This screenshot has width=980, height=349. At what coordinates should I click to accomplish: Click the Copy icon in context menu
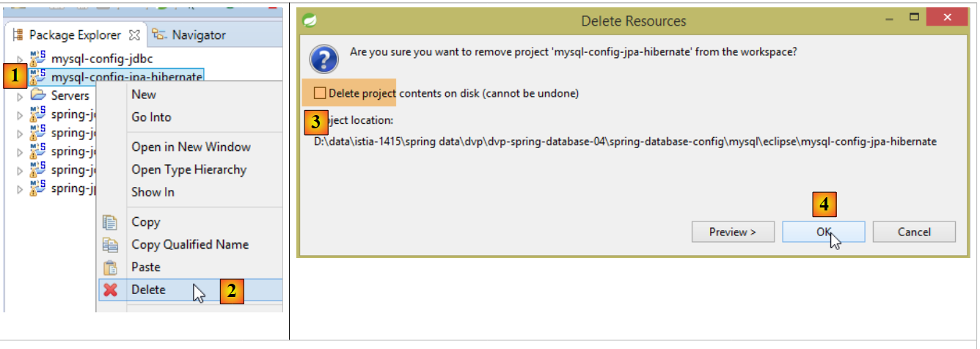(x=110, y=222)
